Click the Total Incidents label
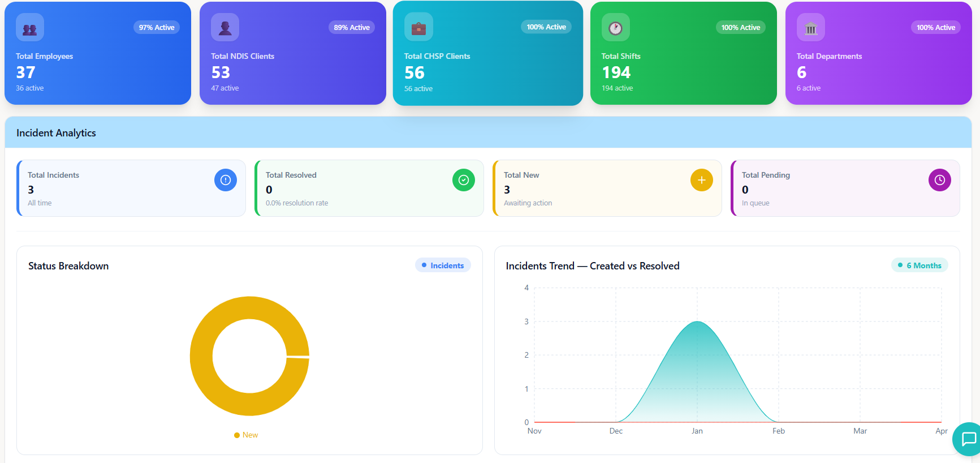This screenshot has height=463, width=980. [x=54, y=175]
